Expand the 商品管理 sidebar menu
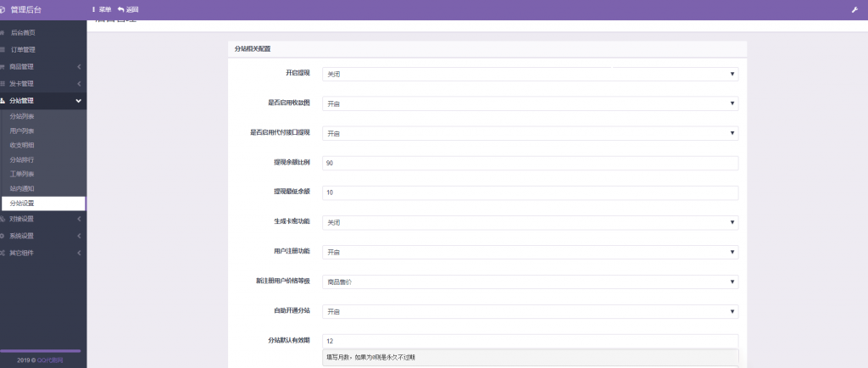This screenshot has height=368, width=868. click(x=43, y=67)
